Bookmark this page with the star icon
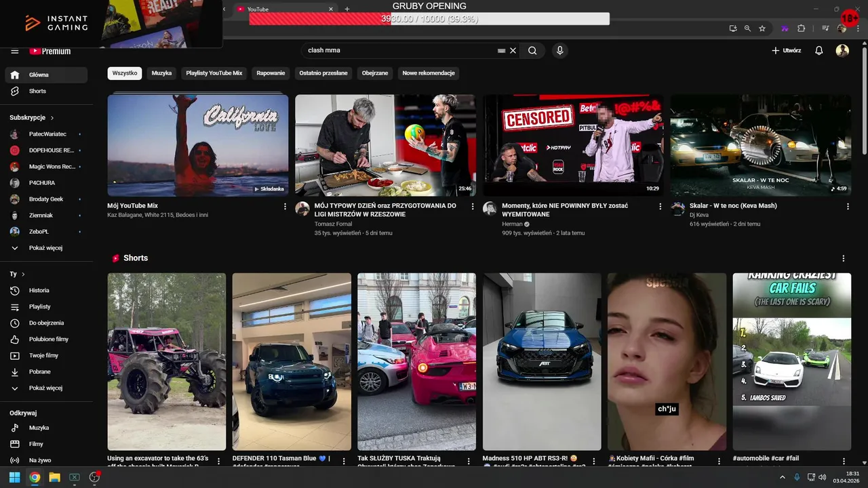868x488 pixels. [762, 28]
